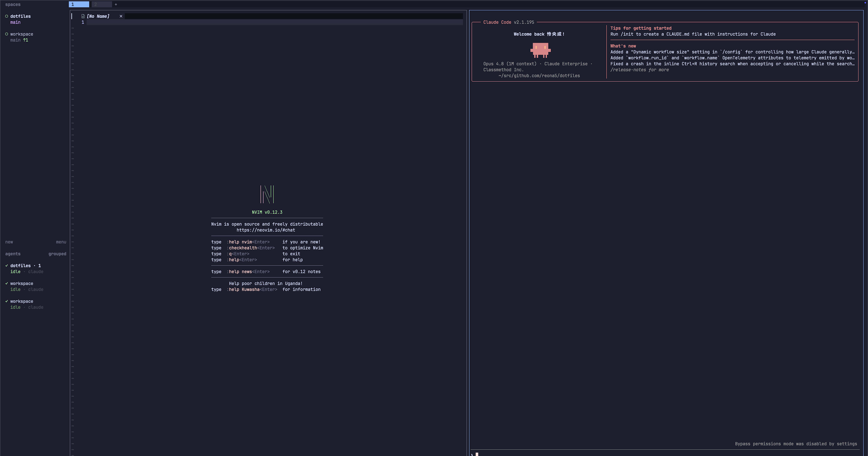Click the main ↑1 branch status
Image resolution: width=868 pixels, height=456 pixels.
19,40
